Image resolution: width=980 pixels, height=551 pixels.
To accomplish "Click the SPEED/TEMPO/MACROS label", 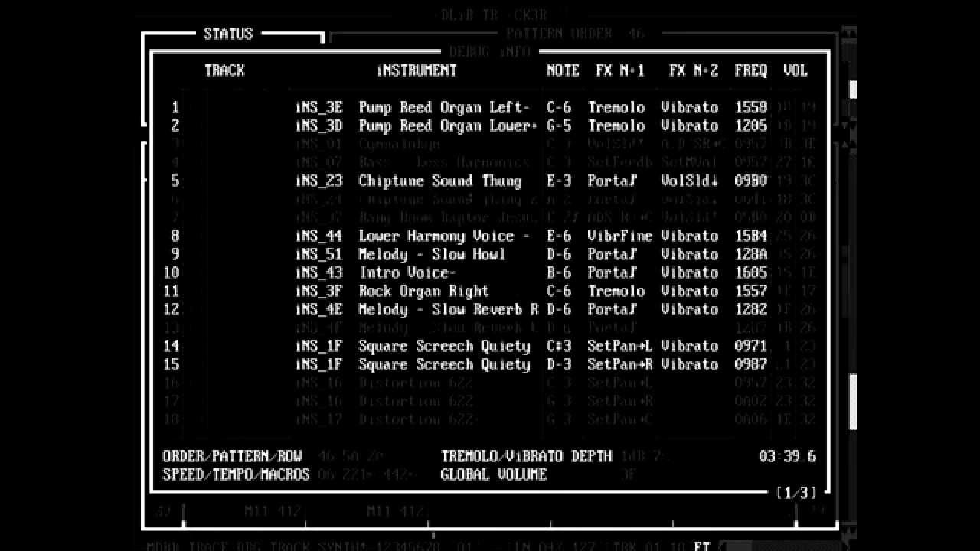I will pos(236,475).
